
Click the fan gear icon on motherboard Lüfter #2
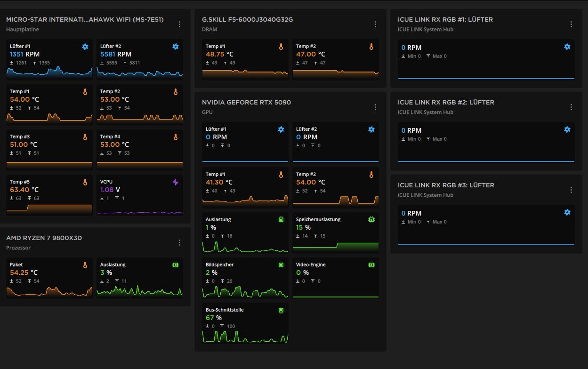[x=176, y=47]
